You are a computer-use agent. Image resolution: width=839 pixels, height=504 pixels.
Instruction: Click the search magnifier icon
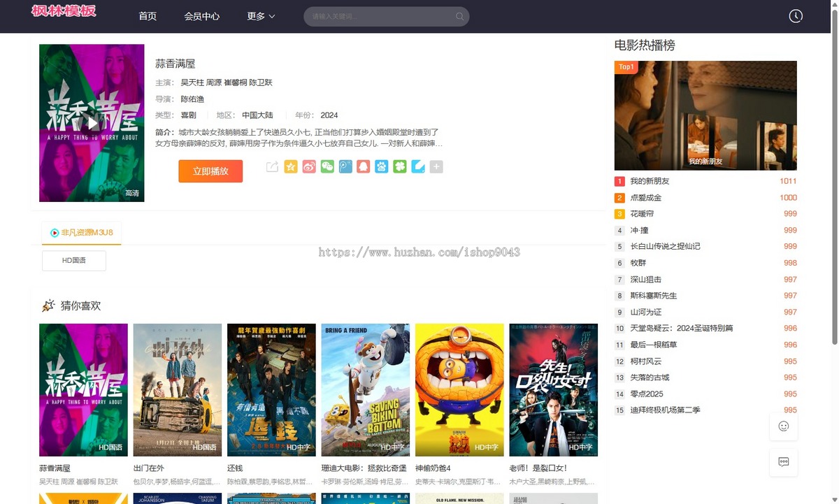(x=459, y=16)
